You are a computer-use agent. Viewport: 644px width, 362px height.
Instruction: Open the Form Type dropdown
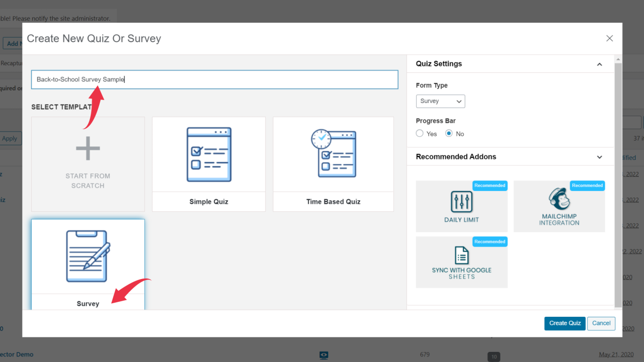click(x=440, y=101)
